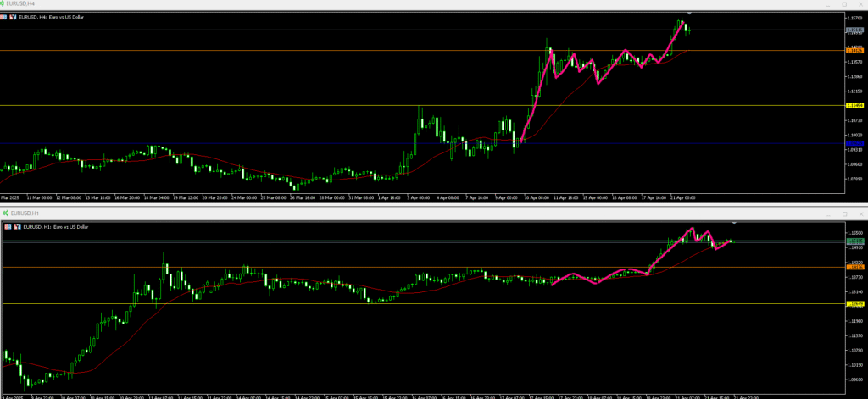
Task: Click the chart shift triangle marker in H1 chart
Action: 734,224
